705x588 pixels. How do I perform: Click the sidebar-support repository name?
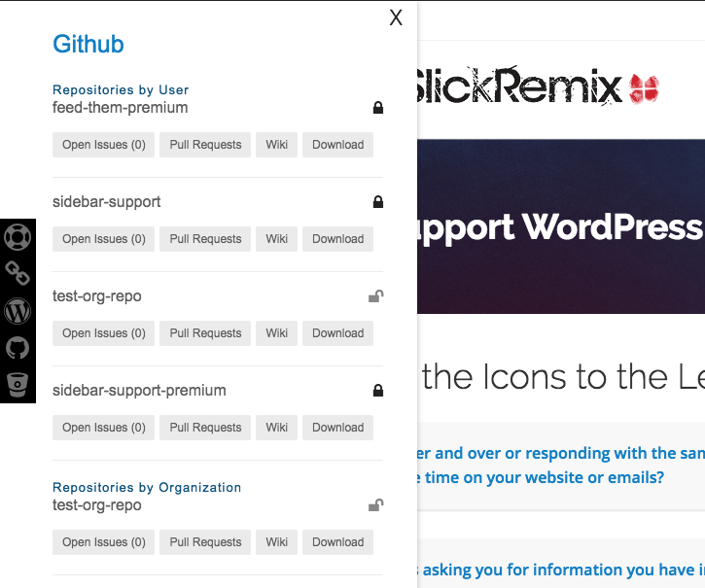click(107, 202)
